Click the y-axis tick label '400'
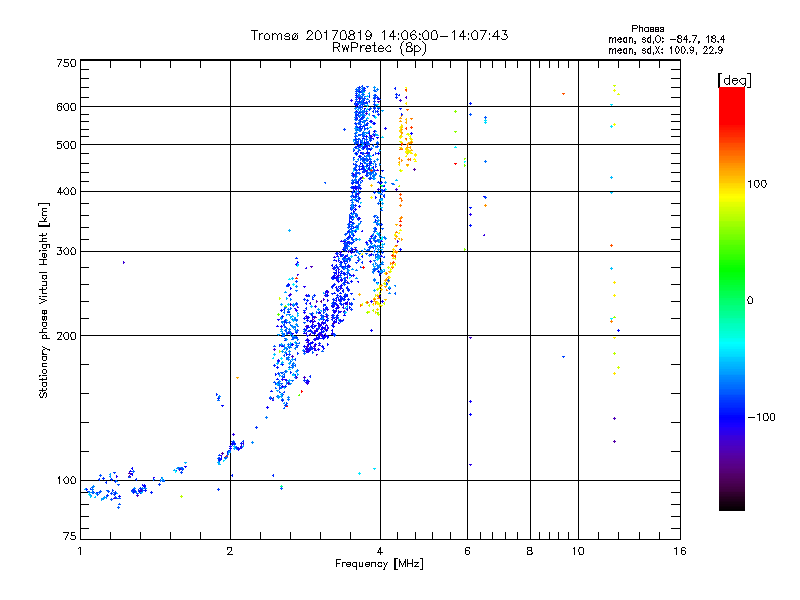 (x=66, y=191)
